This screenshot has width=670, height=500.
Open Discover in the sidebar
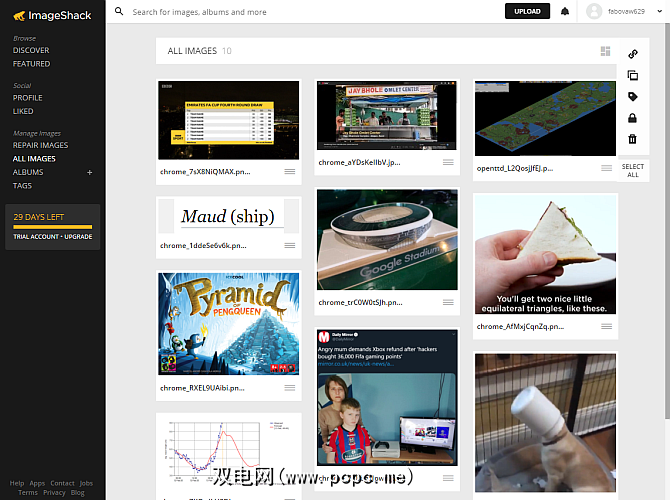coord(31,50)
